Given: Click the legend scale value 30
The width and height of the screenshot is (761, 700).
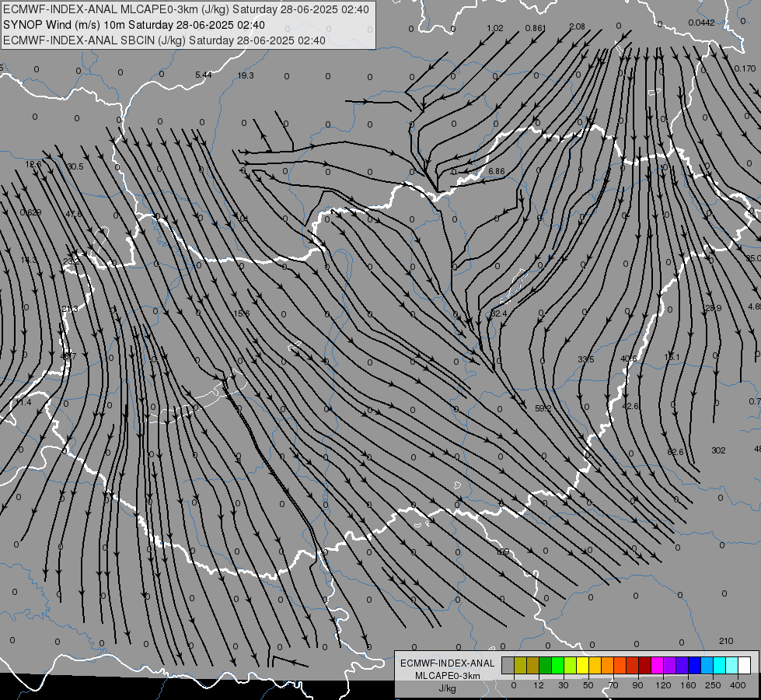Looking at the screenshot, I should [564, 685].
